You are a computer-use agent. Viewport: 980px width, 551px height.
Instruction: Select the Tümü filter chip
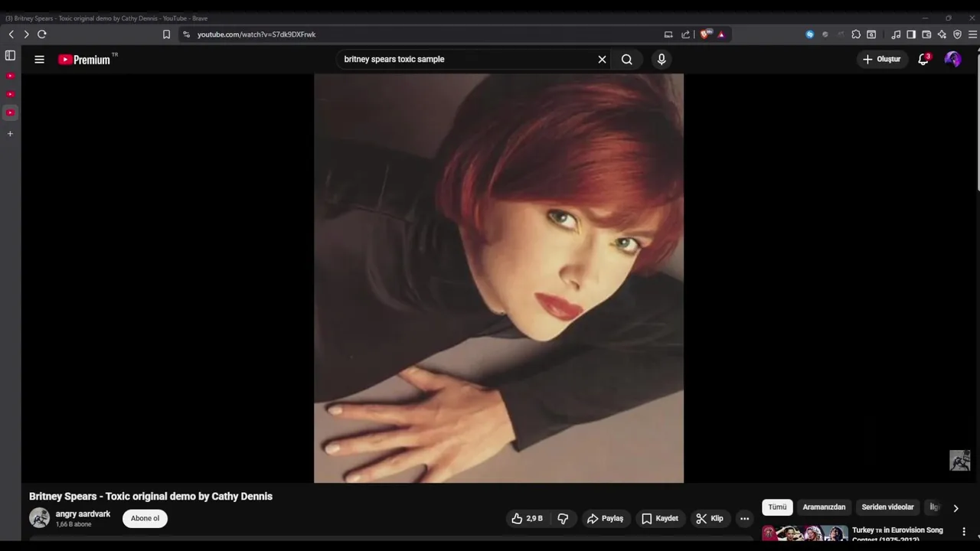pyautogui.click(x=777, y=507)
